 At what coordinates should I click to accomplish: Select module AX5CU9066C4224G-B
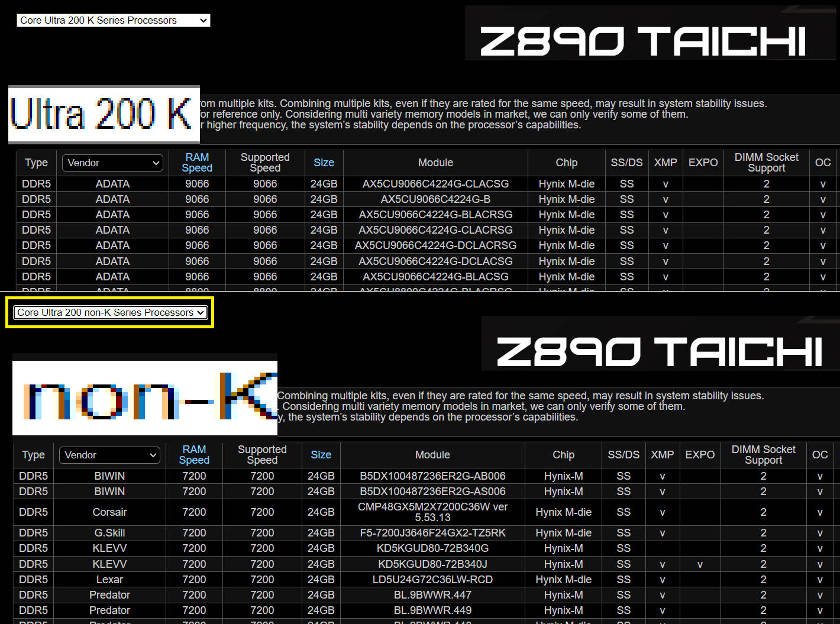pos(435,199)
